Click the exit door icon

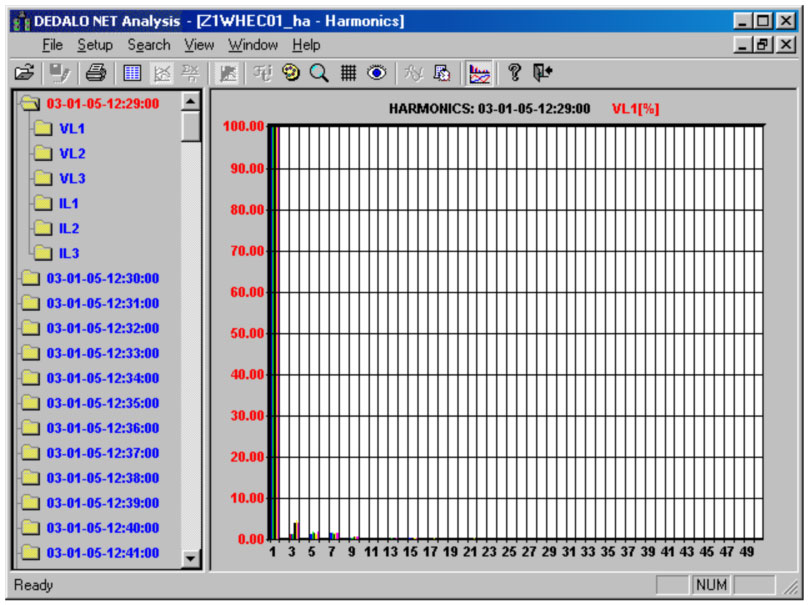coord(543,72)
